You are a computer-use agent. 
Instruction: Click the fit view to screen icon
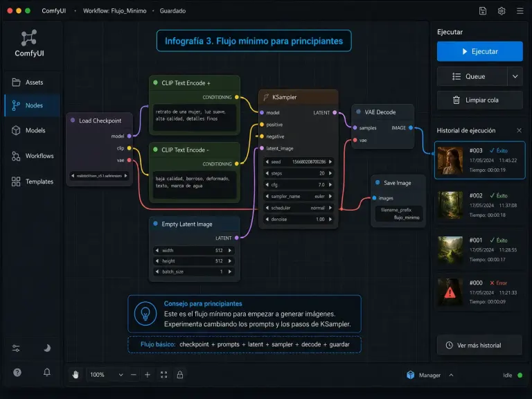pyautogui.click(x=164, y=375)
